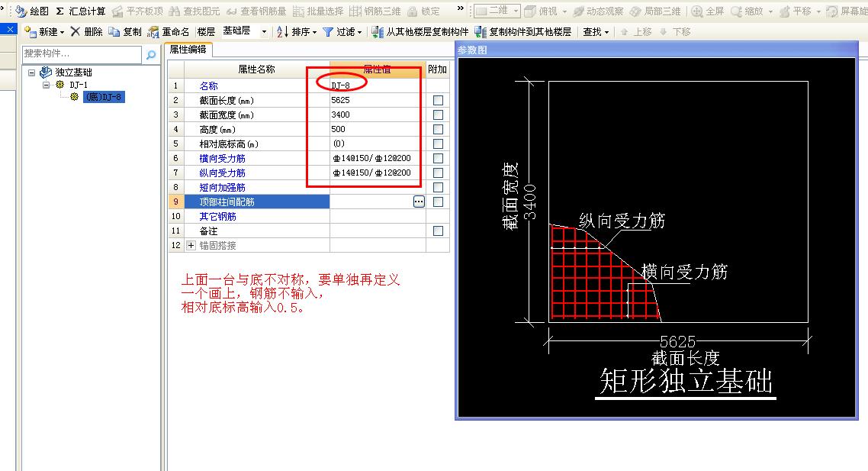
Task: Click the 高度 value 500
Action: (338, 129)
